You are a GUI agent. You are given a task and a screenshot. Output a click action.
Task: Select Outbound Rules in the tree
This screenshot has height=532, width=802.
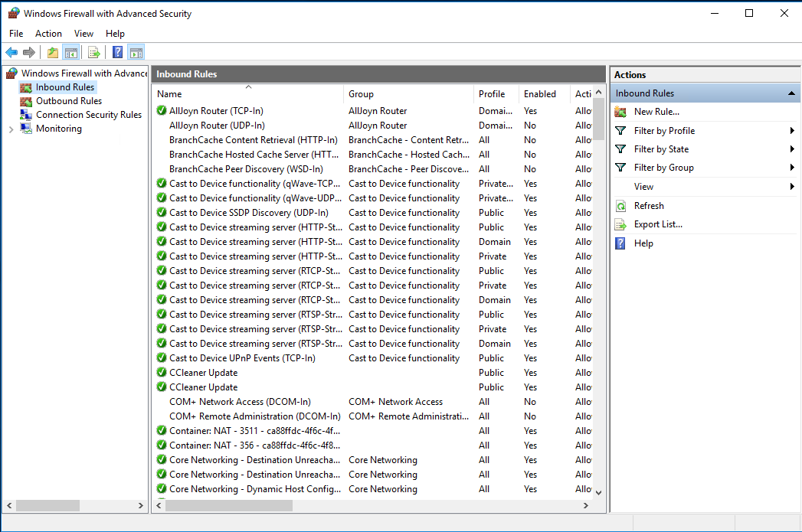pyautogui.click(x=68, y=101)
